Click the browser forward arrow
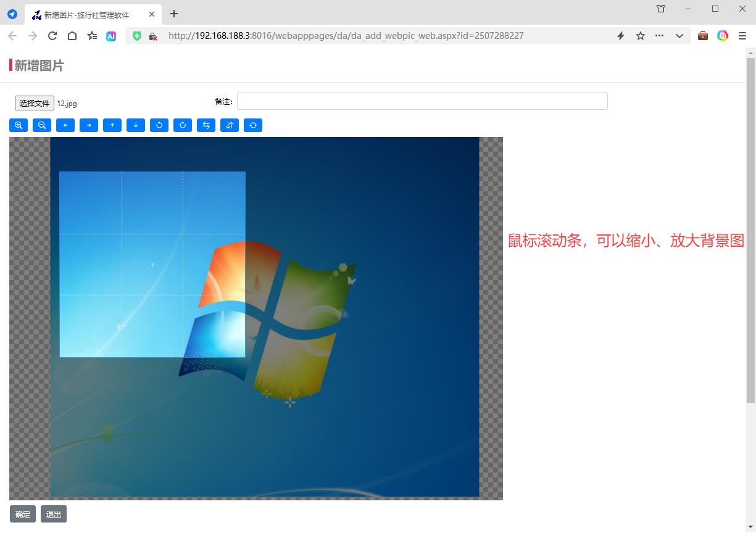756x533 pixels. tap(33, 36)
